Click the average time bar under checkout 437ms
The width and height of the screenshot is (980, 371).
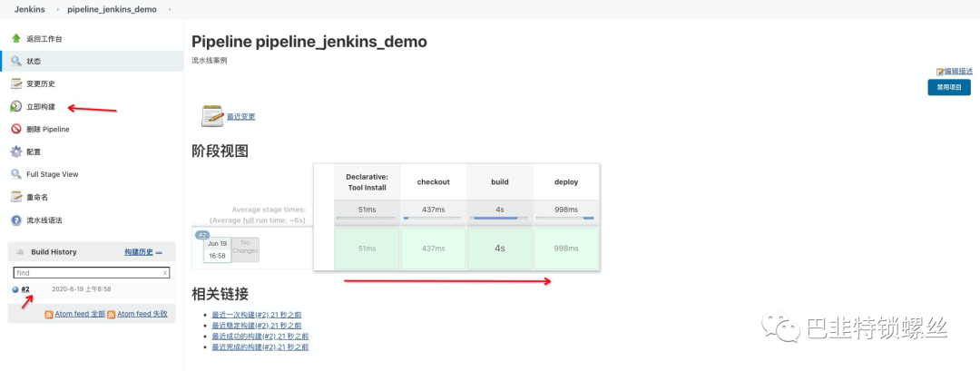point(433,218)
